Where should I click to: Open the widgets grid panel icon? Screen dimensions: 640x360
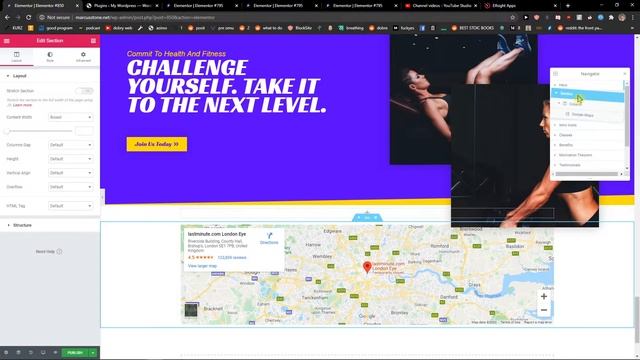(x=93, y=41)
